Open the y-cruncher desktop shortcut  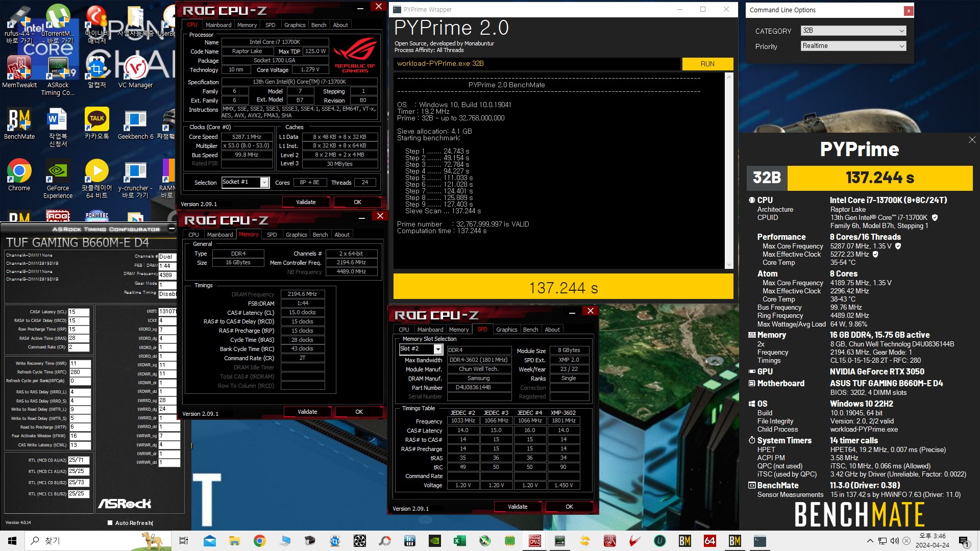pos(135,179)
